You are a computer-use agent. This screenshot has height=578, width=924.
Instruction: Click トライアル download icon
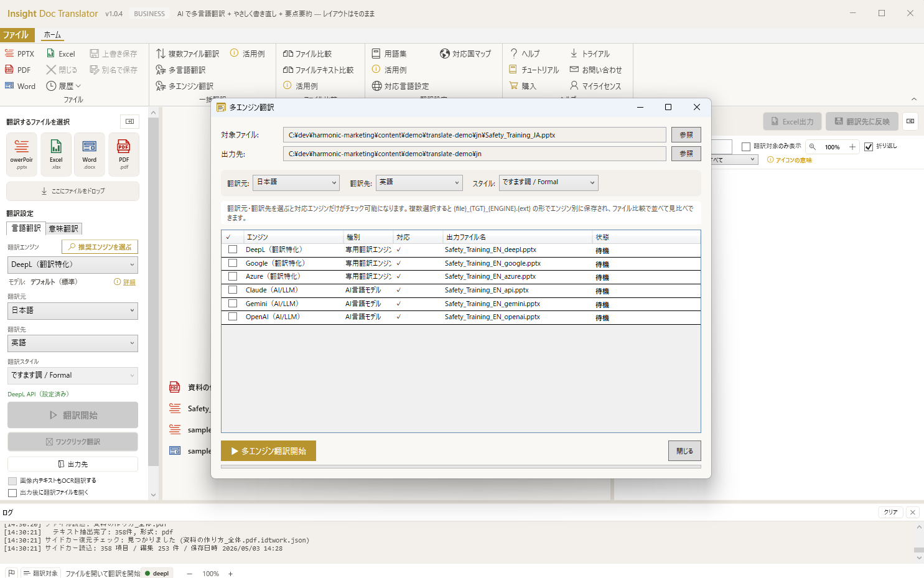(x=574, y=54)
